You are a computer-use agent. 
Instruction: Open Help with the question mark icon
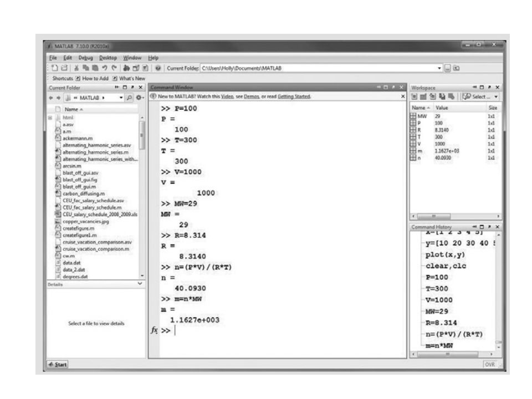(158, 68)
